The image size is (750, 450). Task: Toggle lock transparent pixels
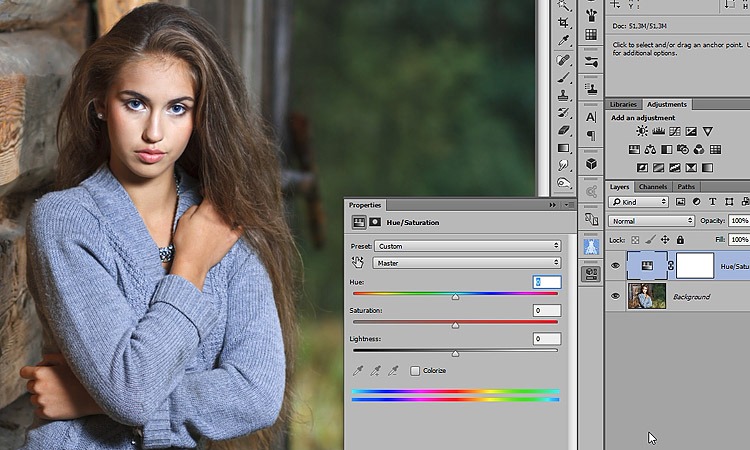[x=635, y=240]
